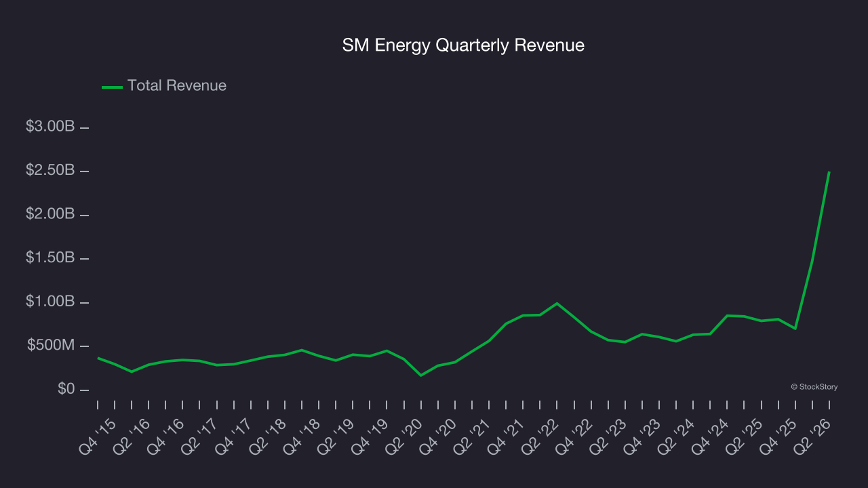Click the Q4 '22 axis label
Viewport: 868px width, 488px height.
tap(574, 437)
